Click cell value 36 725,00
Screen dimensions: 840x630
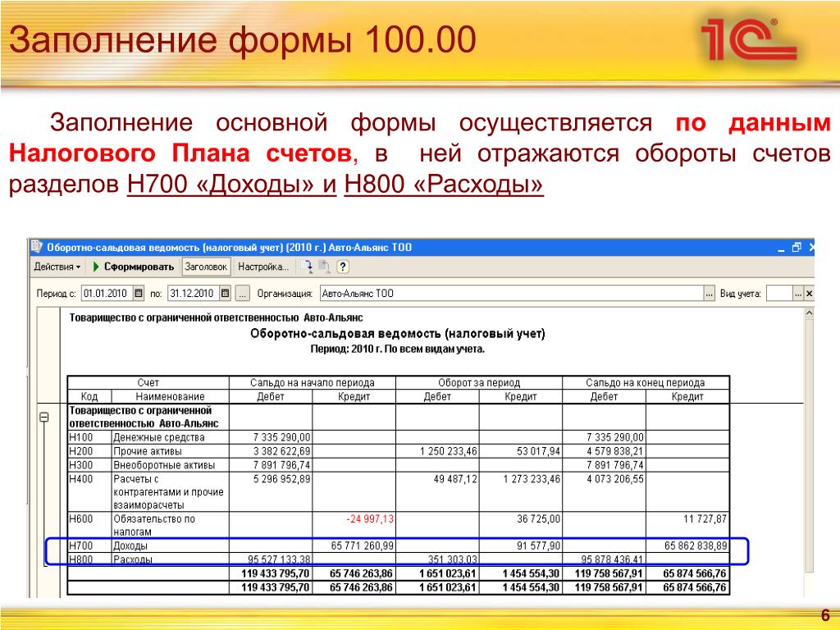pyautogui.click(x=538, y=518)
